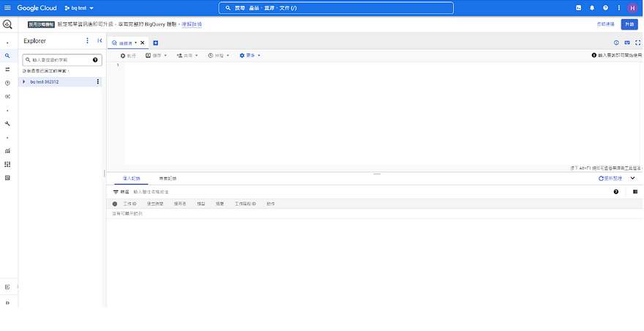Open the learn more link in sandbox banner
The image size is (644, 331).
coord(192,24)
